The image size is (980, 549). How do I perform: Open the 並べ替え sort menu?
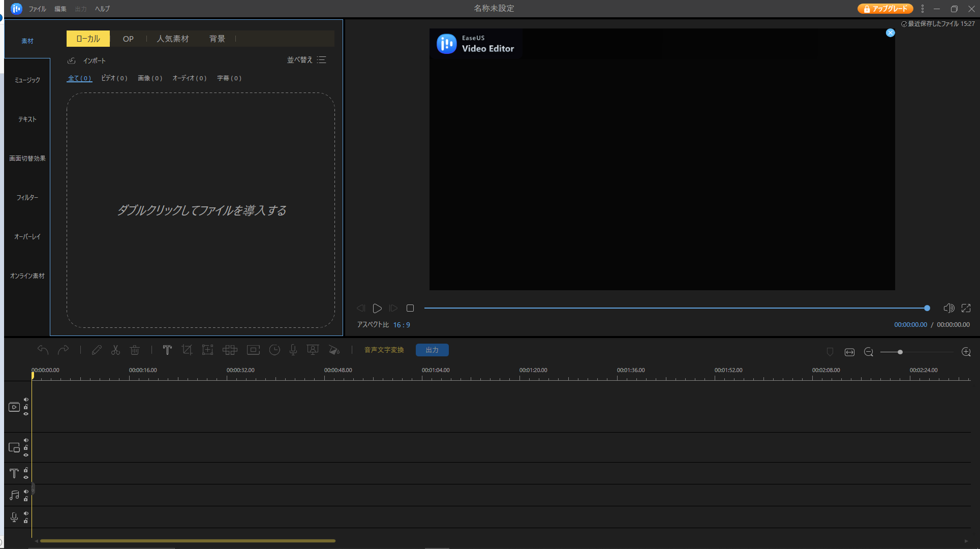[x=307, y=60]
